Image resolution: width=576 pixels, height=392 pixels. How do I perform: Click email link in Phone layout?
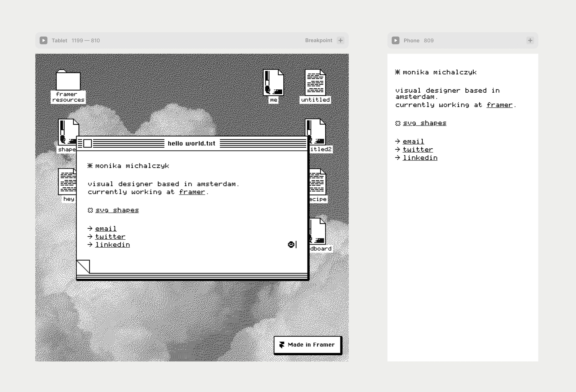(x=413, y=141)
